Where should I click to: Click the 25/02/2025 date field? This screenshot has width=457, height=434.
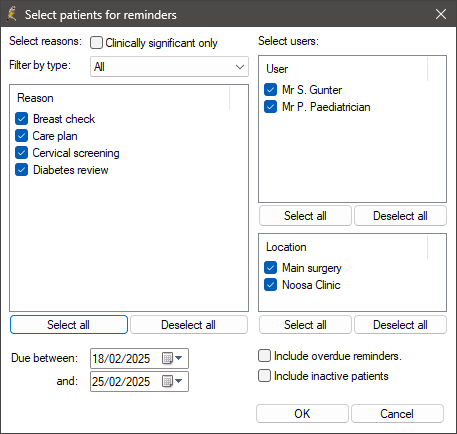click(139, 381)
